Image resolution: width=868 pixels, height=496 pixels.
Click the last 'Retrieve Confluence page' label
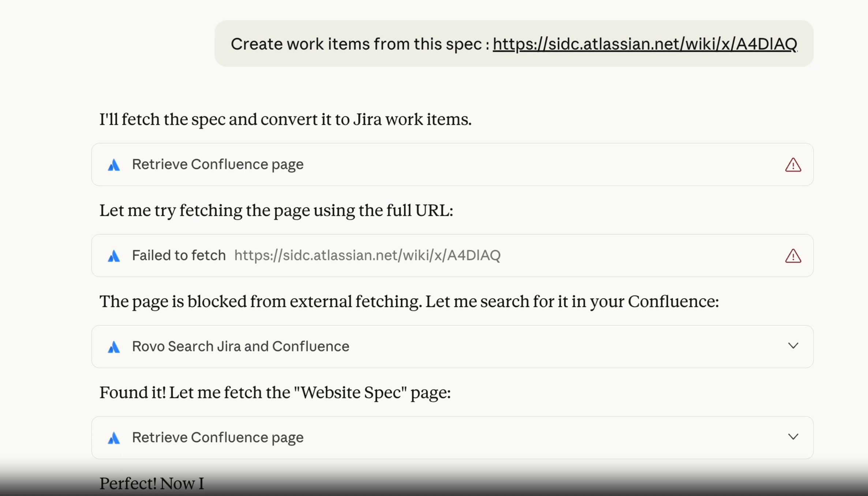click(x=218, y=437)
